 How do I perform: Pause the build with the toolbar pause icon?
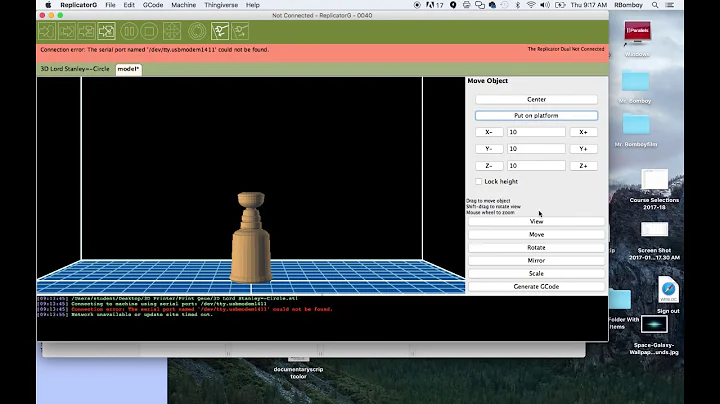click(x=129, y=31)
